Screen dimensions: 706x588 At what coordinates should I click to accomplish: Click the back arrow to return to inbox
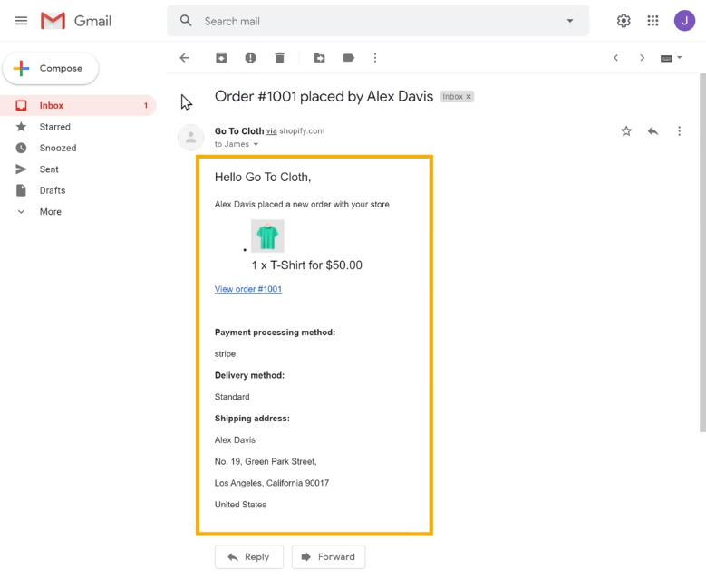(185, 58)
